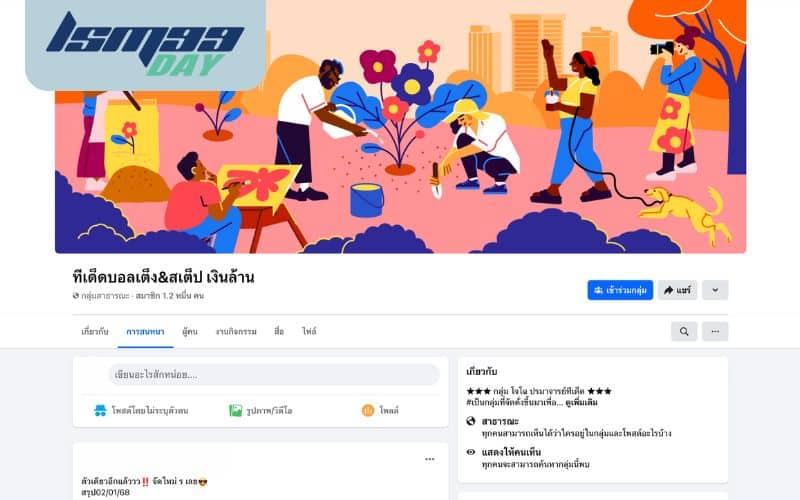
Task: Open the ผู้คน tab
Action: pos(189,332)
